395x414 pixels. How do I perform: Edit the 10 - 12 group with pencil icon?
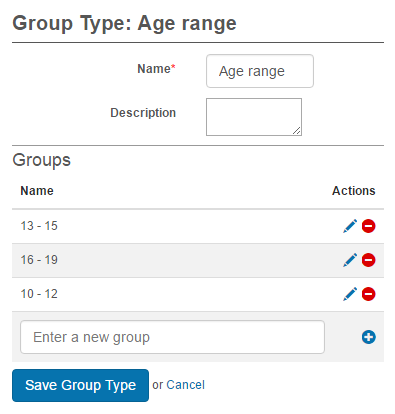point(350,294)
